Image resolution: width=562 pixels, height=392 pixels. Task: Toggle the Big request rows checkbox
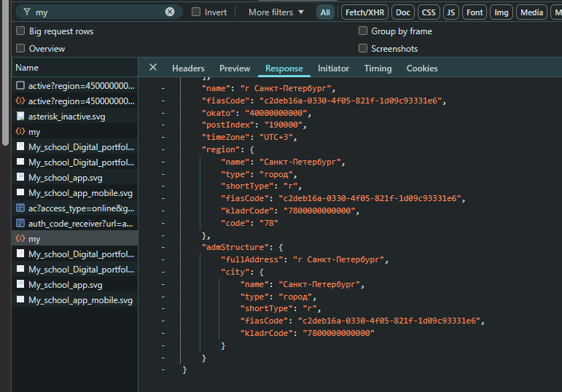(20, 31)
